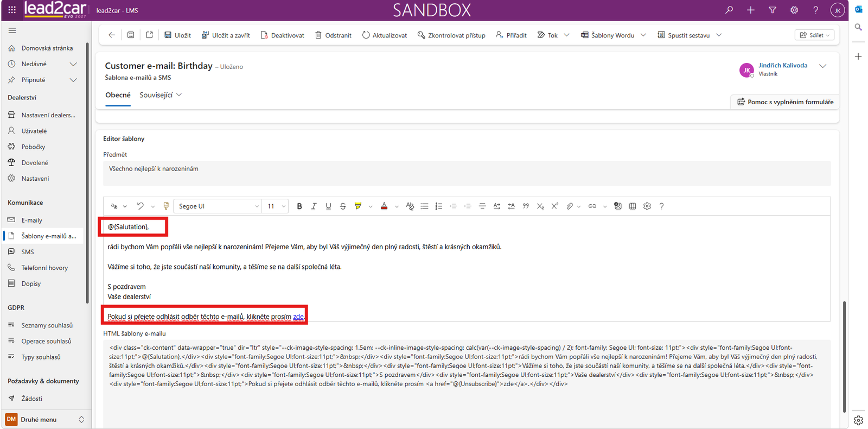
Task: Insert an image into the template
Action: coord(617,206)
